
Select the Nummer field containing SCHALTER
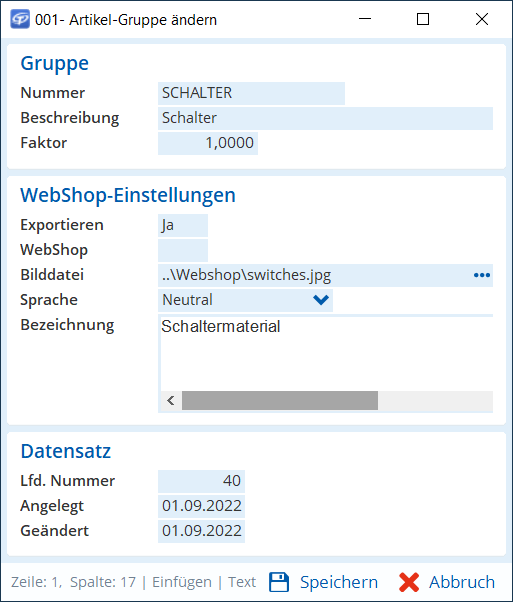(x=252, y=93)
